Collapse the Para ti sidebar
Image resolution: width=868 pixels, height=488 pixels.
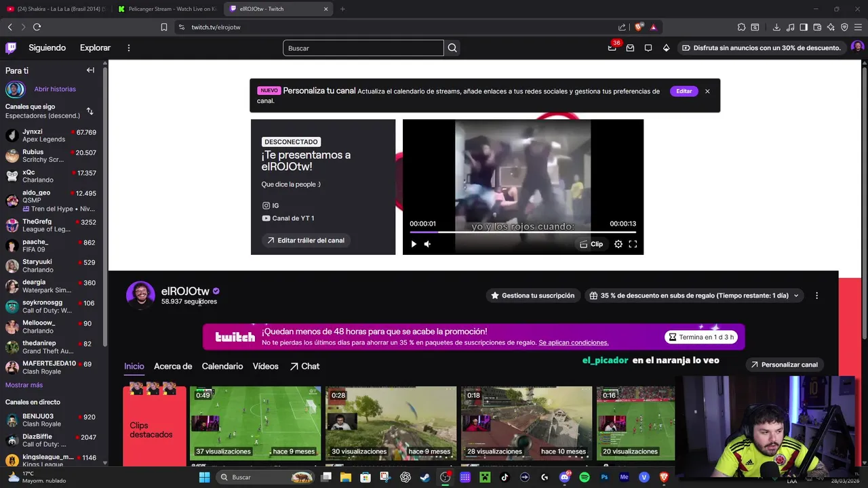(x=90, y=70)
